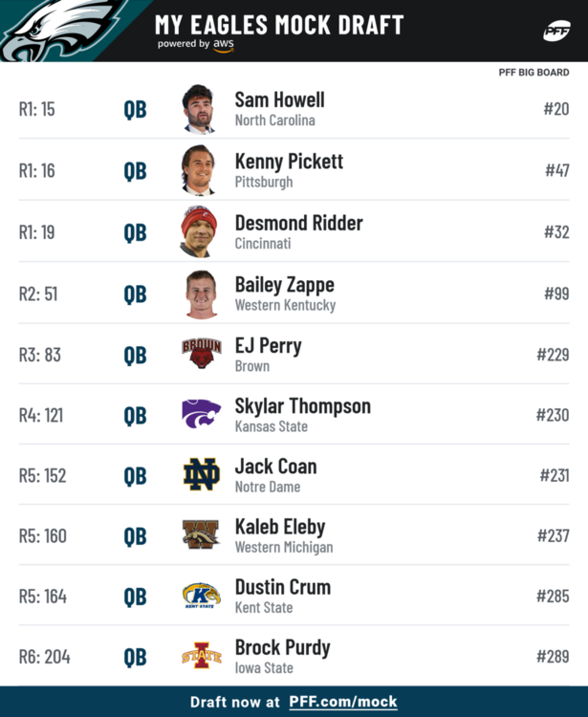The image size is (588, 717).
Task: Open Desmond Ridder's headshot photo
Action: [x=199, y=232]
